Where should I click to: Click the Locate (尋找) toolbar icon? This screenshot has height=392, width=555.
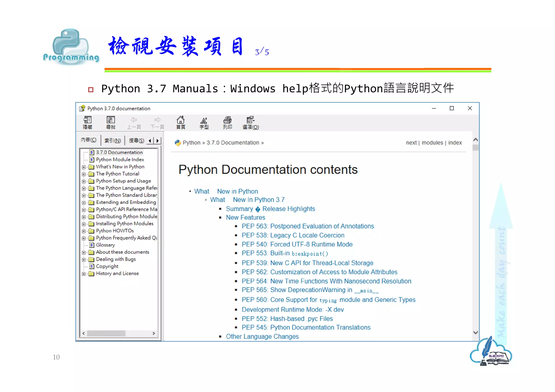111,120
